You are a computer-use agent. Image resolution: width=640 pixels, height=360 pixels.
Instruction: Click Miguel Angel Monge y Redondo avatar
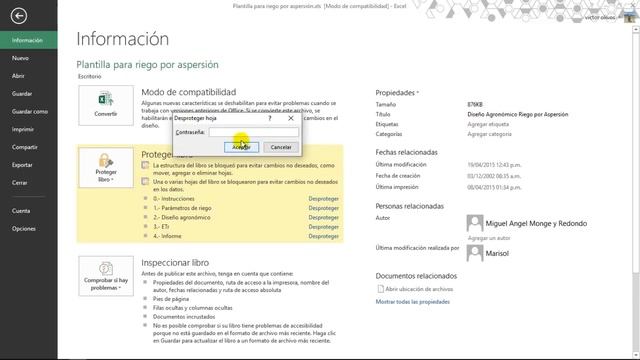coord(475,223)
